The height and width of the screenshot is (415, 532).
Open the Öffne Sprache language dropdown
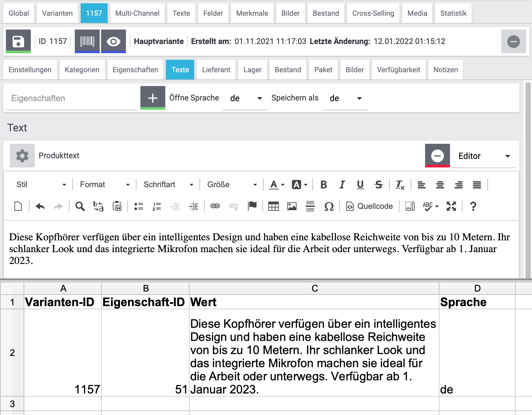(246, 98)
